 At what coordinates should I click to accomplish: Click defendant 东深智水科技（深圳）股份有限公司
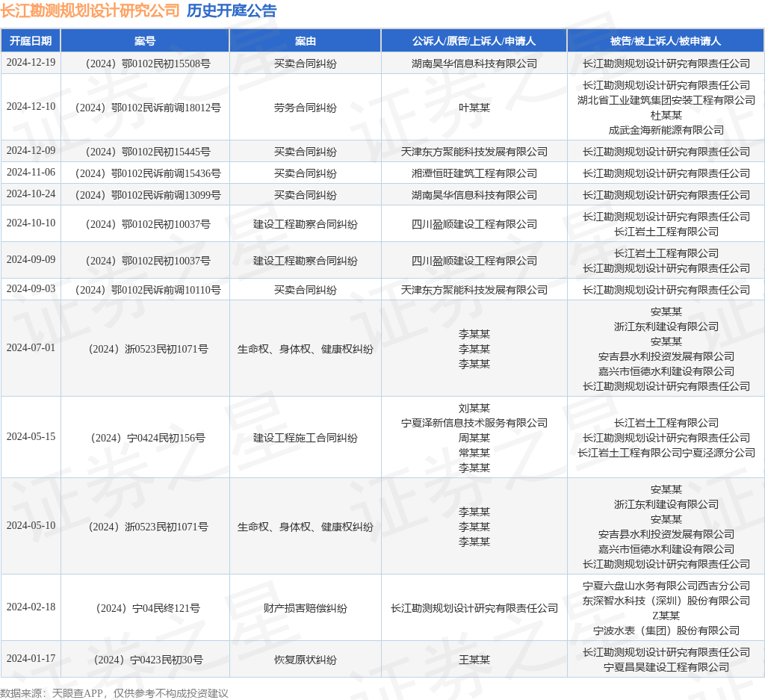666,601
